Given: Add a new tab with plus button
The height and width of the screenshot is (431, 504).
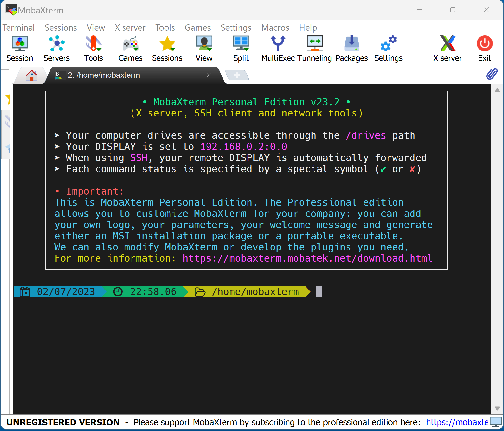Looking at the screenshot, I should (x=237, y=75).
